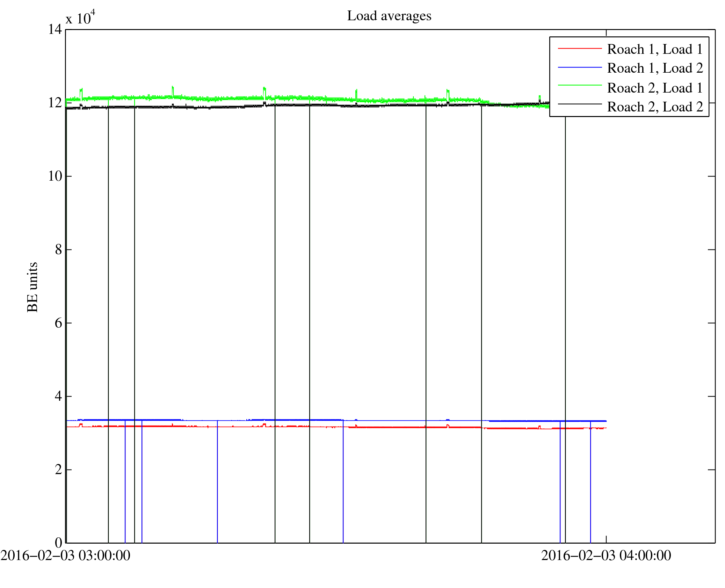This screenshot has height=588, width=725.
Task: Click the y-axis tick label 4
Action: pyautogui.click(x=58, y=396)
